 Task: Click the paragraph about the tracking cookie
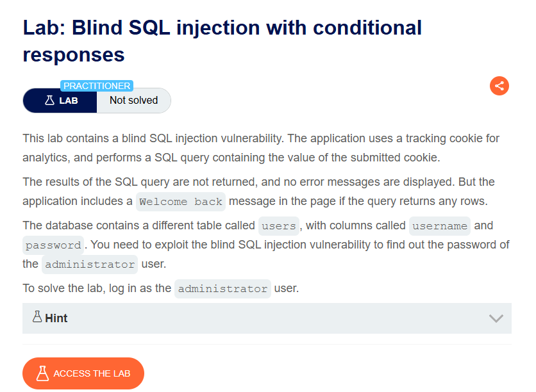click(261, 148)
